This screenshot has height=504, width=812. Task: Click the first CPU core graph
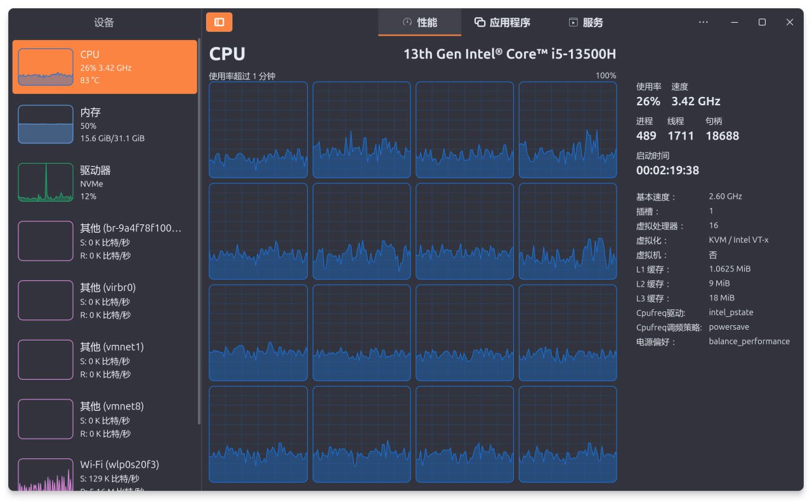[x=258, y=130]
